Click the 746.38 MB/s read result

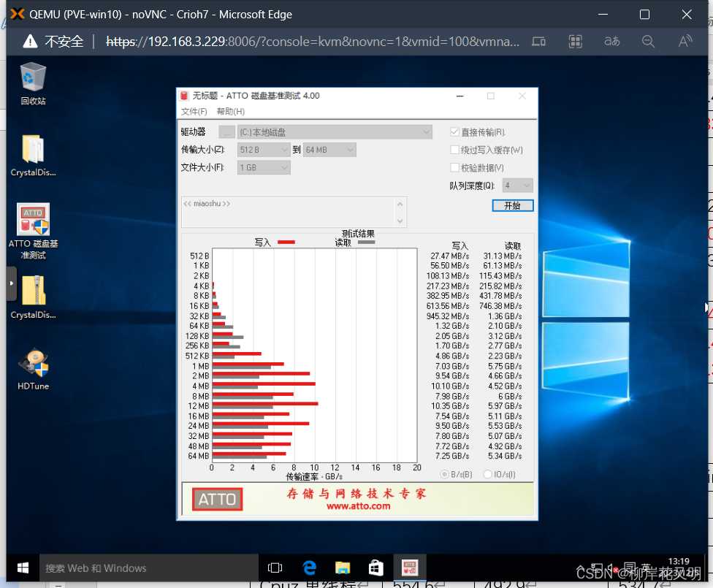click(500, 306)
